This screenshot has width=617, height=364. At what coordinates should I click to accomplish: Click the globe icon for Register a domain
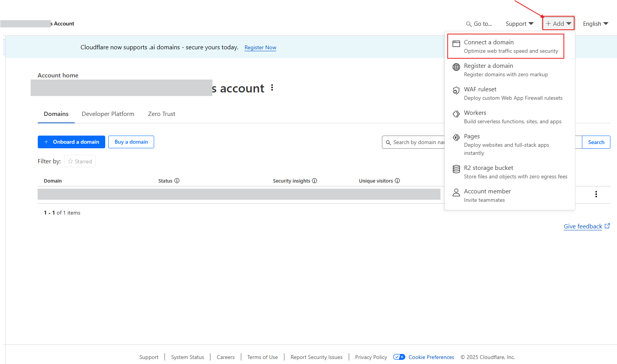pos(456,67)
